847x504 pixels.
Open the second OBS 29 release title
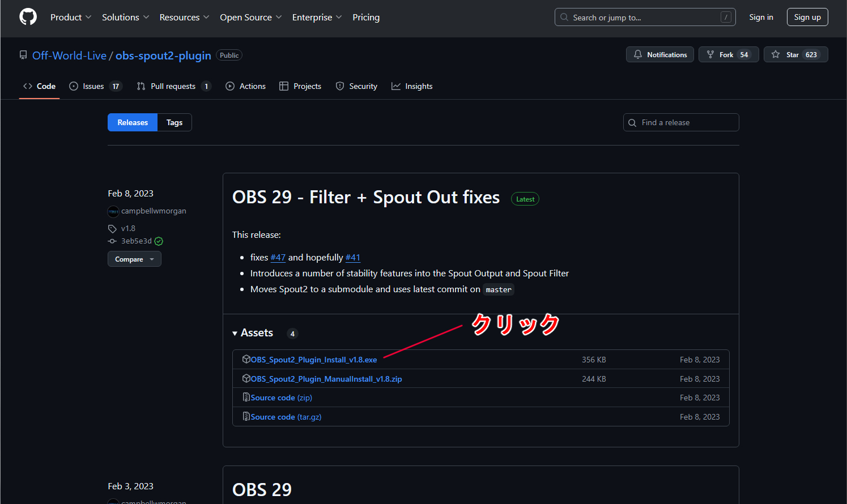tap(262, 490)
